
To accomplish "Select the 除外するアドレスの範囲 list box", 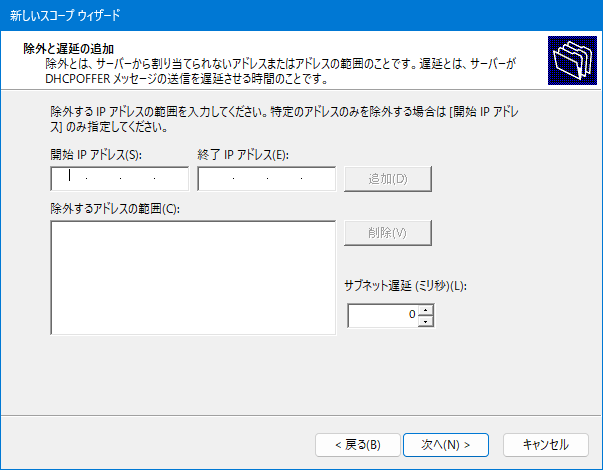I will tap(193, 278).
